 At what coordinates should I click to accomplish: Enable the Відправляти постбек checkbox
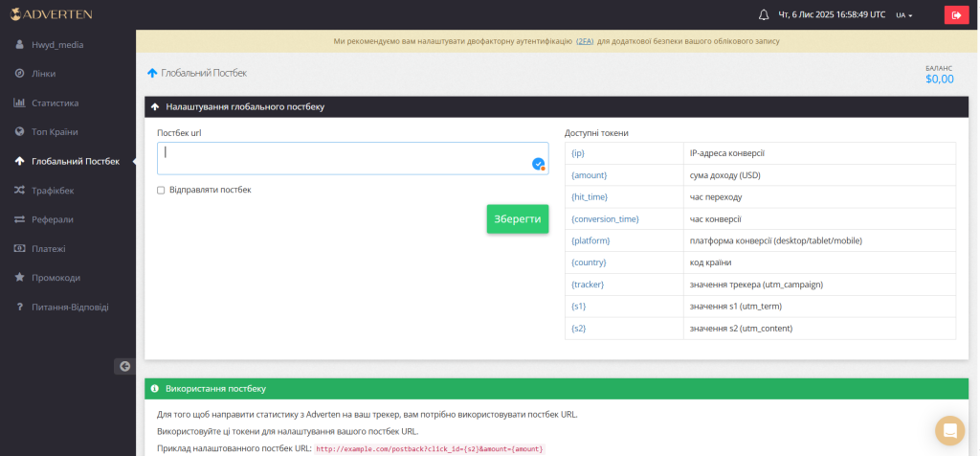(x=161, y=190)
